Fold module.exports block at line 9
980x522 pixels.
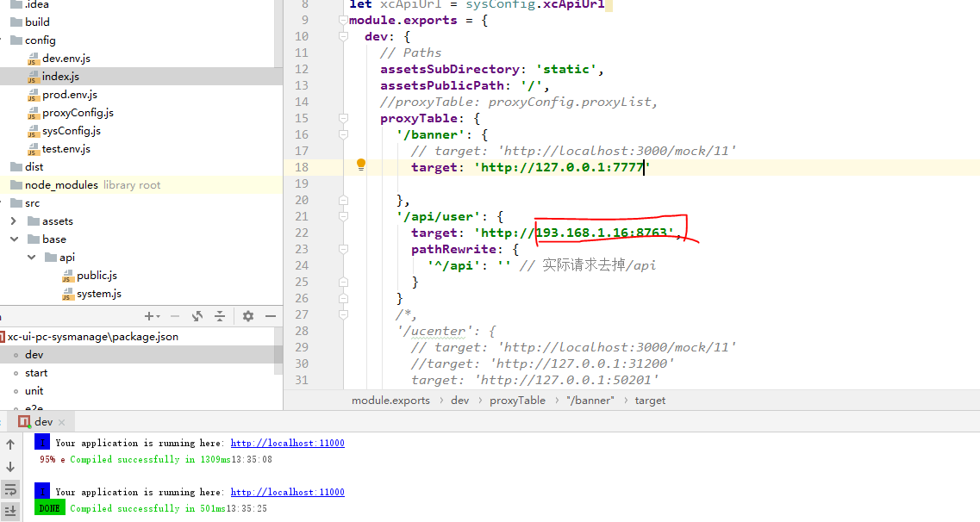coord(343,20)
